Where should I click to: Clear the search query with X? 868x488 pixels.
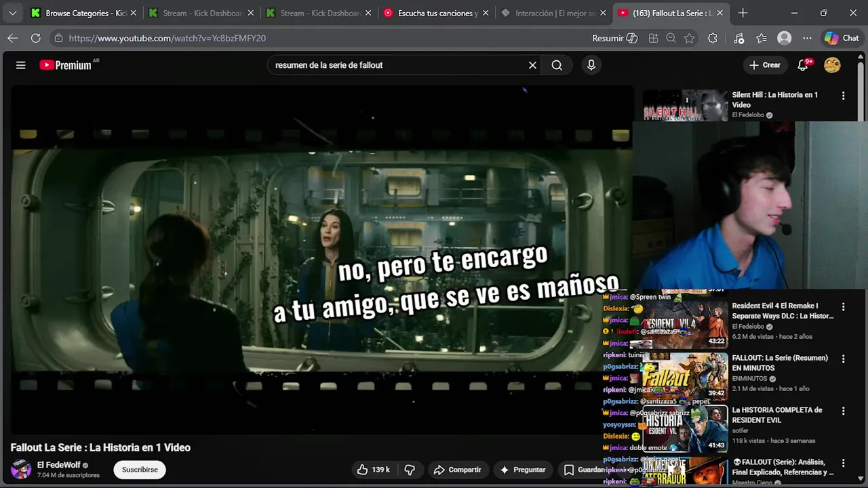[x=532, y=65]
